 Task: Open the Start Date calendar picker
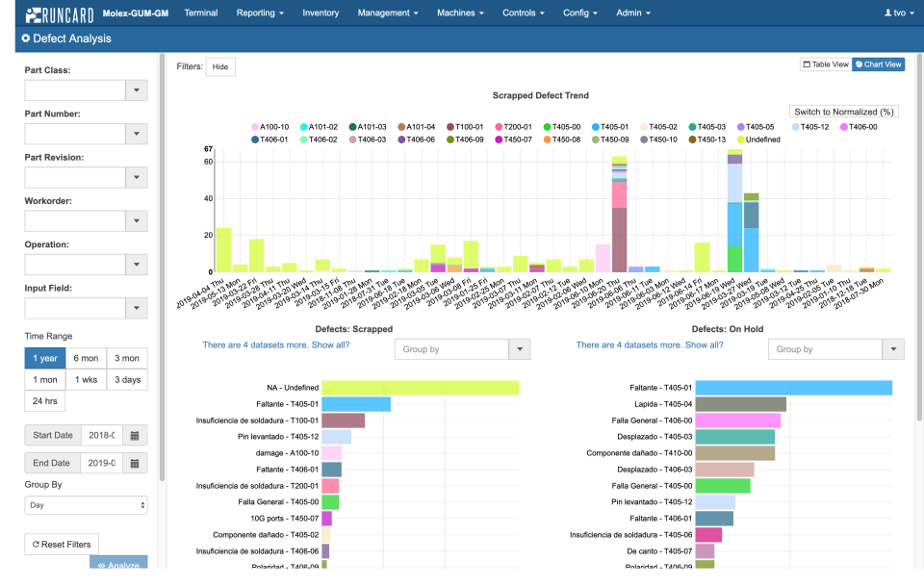coord(135,435)
